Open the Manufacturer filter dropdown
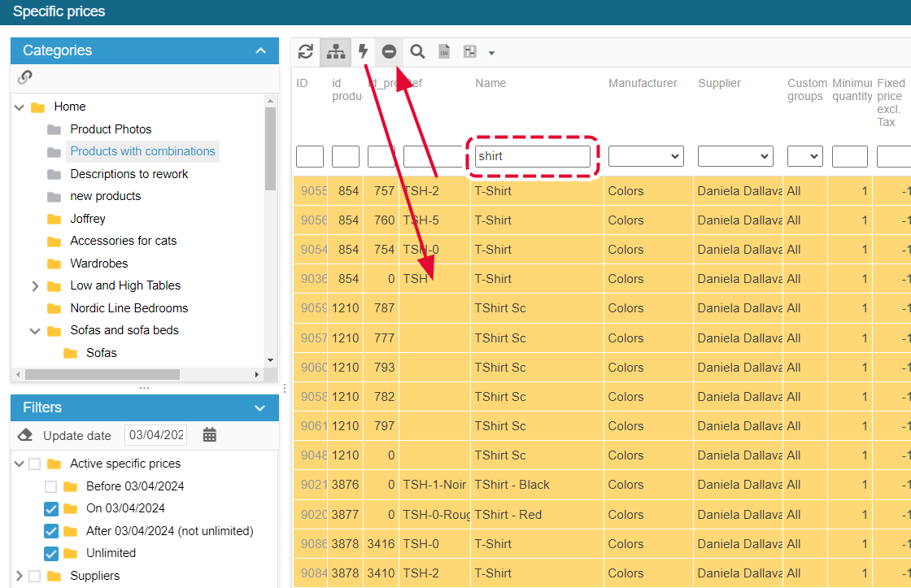The height and width of the screenshot is (588, 911). point(646,156)
